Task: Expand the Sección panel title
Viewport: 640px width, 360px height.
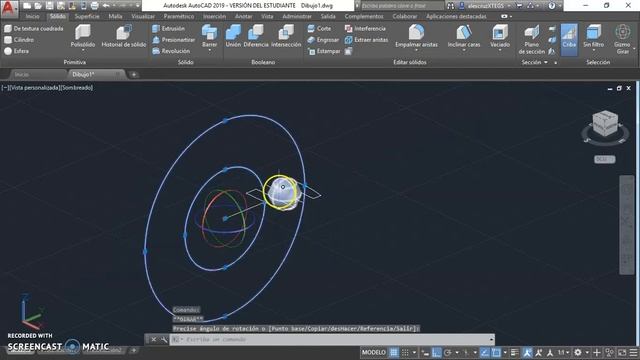Action: pos(534,62)
